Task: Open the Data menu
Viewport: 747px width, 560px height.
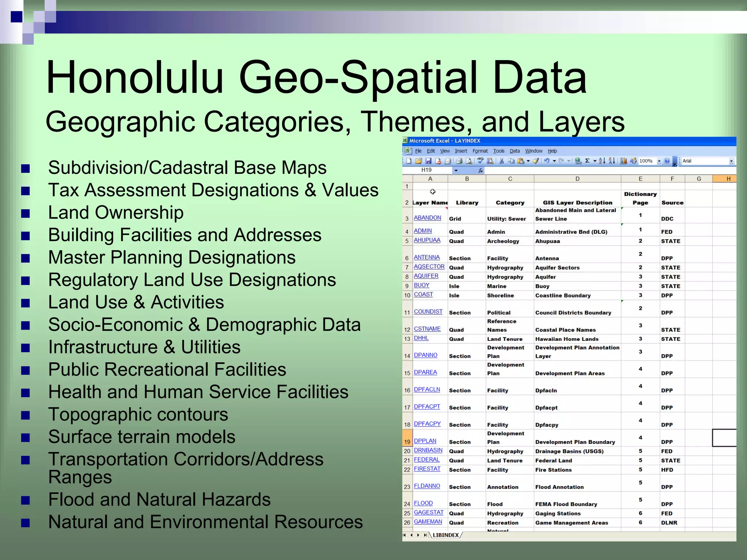Action: 515,151
